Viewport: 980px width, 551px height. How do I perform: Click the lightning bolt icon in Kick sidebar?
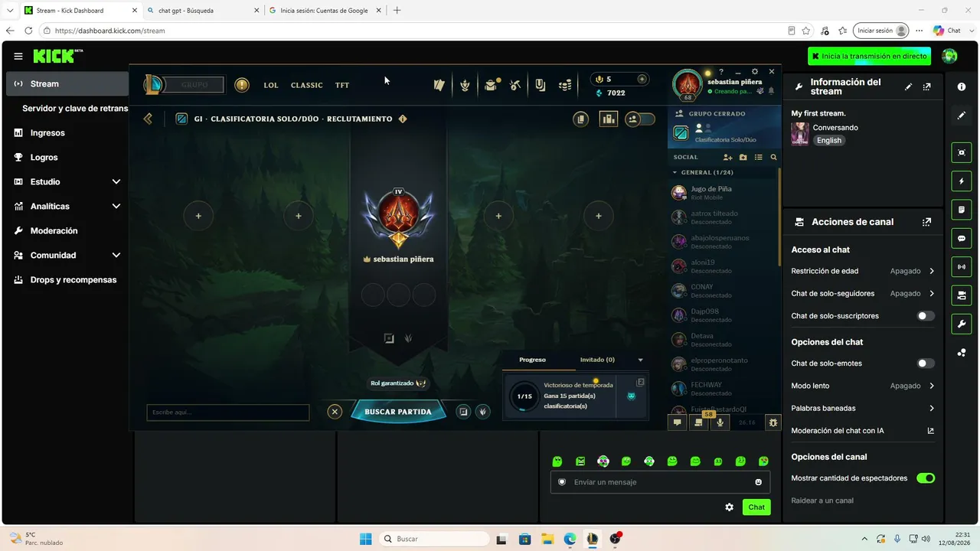(x=962, y=181)
